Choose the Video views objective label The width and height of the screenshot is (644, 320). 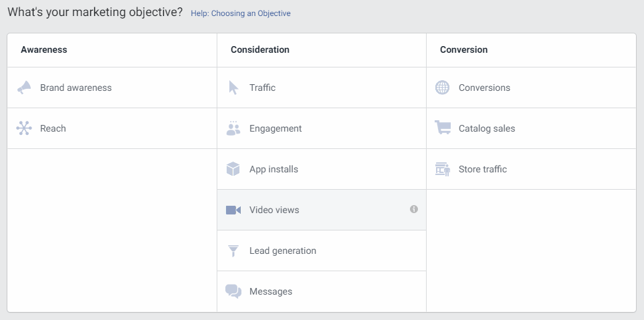274,210
